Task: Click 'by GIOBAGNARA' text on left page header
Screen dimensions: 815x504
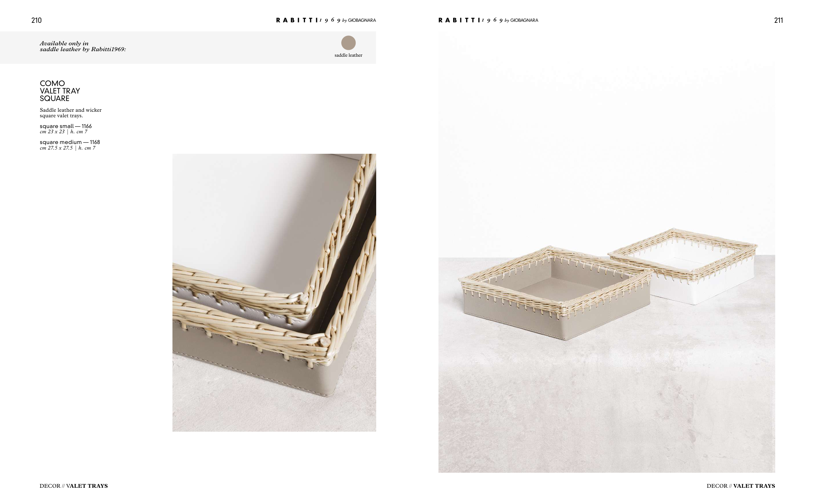Action: (359, 20)
